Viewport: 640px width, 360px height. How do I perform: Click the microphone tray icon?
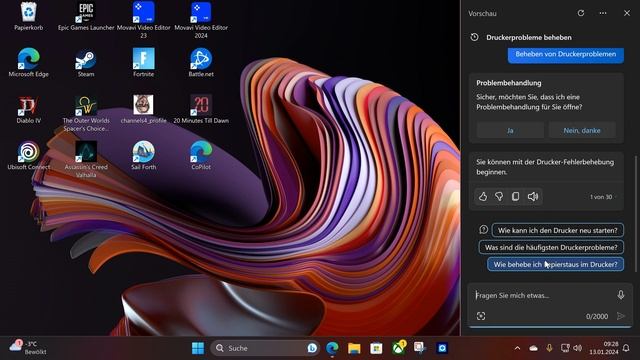549,348
